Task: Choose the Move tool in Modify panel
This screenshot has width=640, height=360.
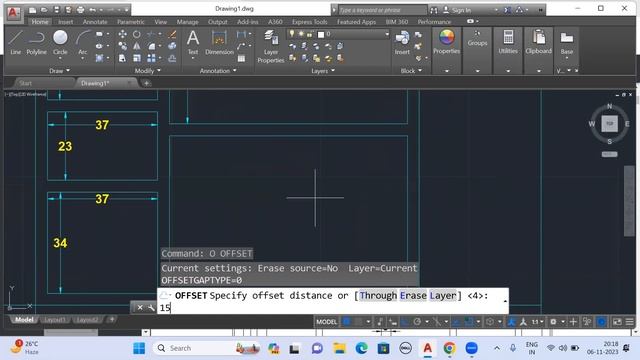Action: click(122, 34)
